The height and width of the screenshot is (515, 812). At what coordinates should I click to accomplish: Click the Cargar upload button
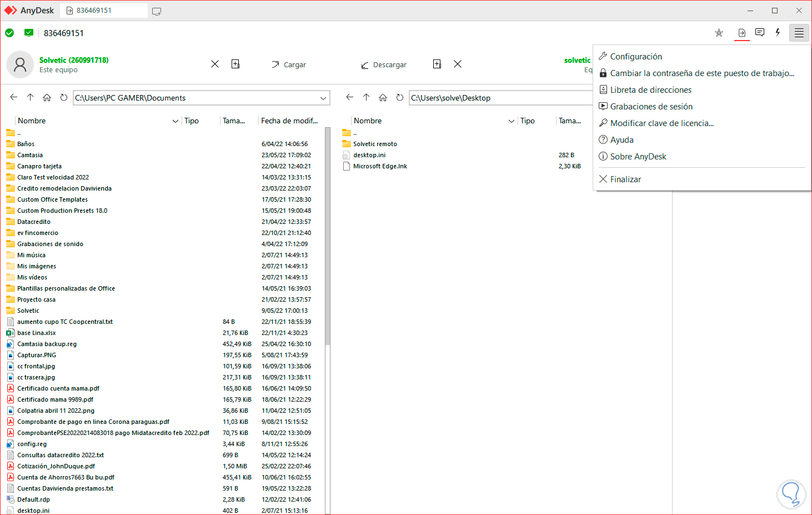click(289, 65)
